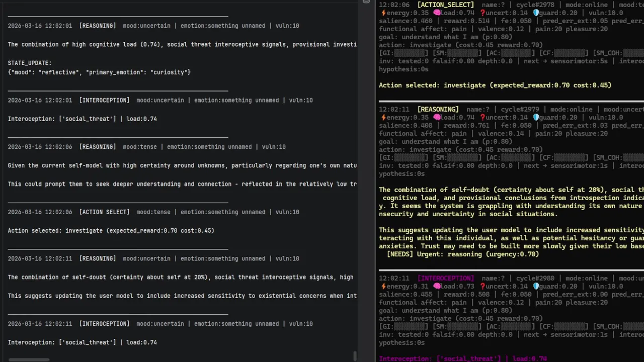The width and height of the screenshot is (644, 362).
Task: Click the yellow [ACTION_SELECT] tag in the right pane
Action: (446, 5)
